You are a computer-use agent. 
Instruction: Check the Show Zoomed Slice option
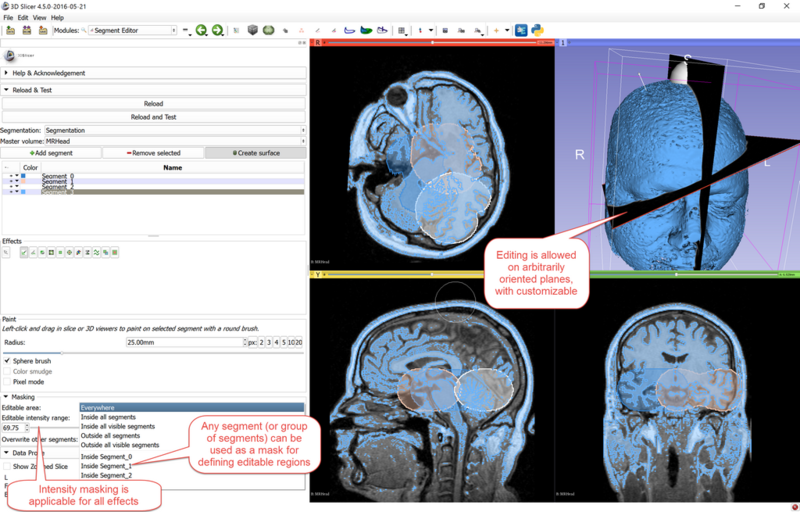point(8,466)
